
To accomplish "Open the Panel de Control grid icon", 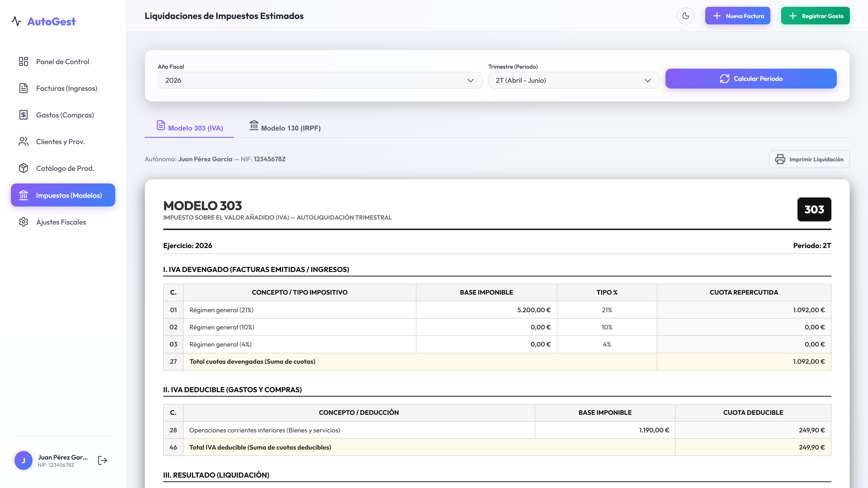I will pyautogui.click(x=23, y=62).
